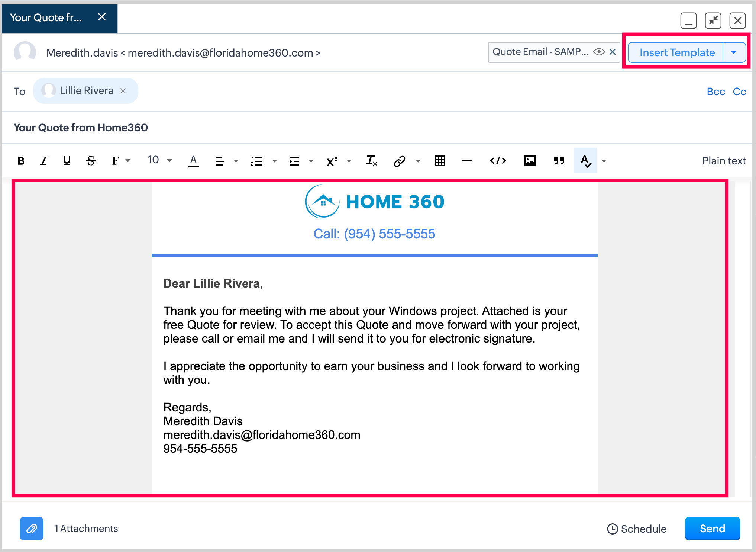
Task: Click the insert image icon
Action: [530, 161]
